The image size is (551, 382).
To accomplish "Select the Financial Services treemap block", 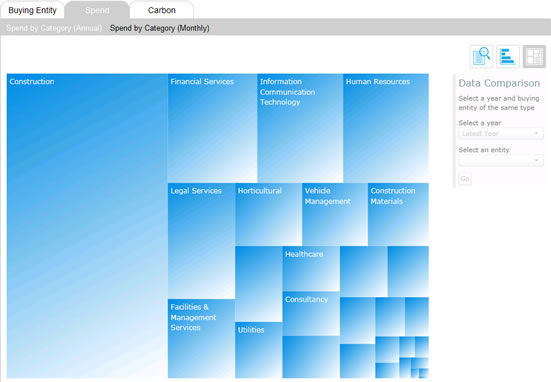I will pyautogui.click(x=212, y=128).
